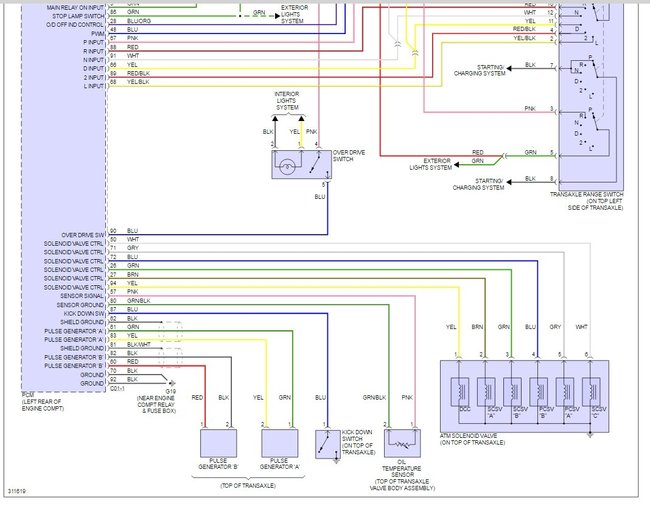Click the 'INTERIOR LIGHTS SYSTEM' label

pos(286,101)
